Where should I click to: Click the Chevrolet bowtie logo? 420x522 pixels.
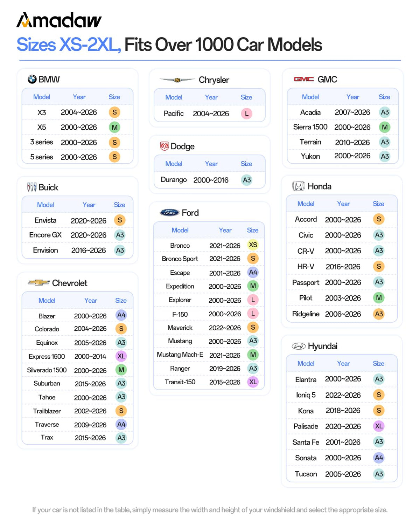(39, 282)
